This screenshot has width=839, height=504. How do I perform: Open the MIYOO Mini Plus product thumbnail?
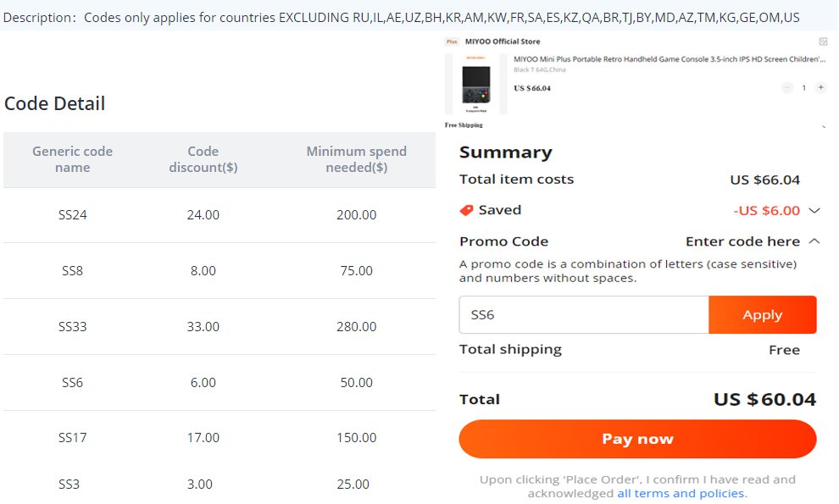coord(475,84)
